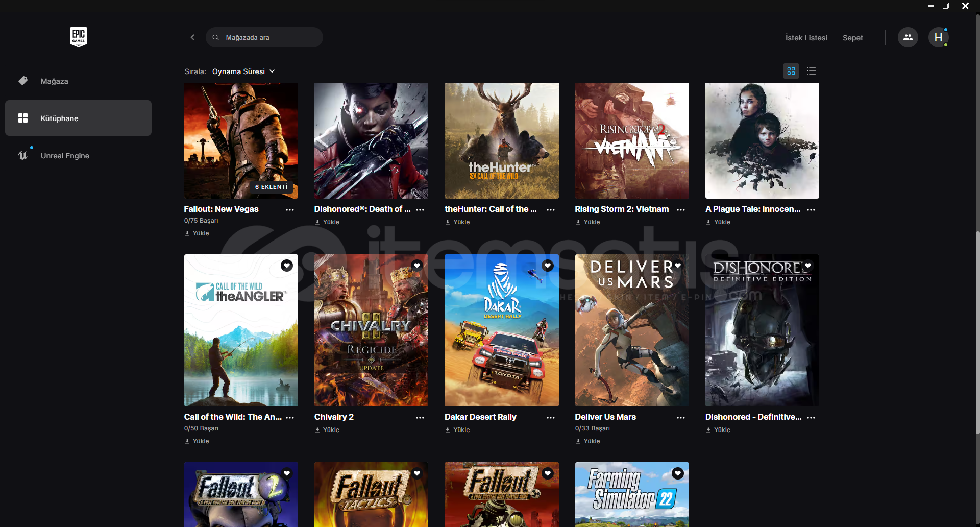The height and width of the screenshot is (527, 980).
Task: Open Chivalry 2 options menu
Action: click(420, 418)
